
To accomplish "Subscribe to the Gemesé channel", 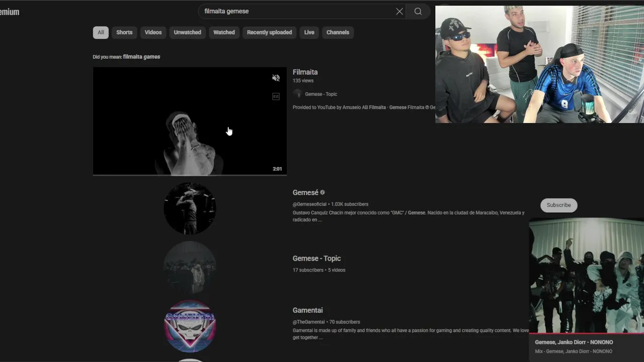I will click(x=558, y=205).
